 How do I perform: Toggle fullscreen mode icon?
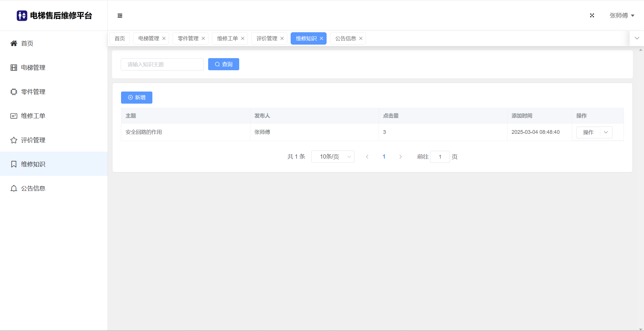click(592, 16)
